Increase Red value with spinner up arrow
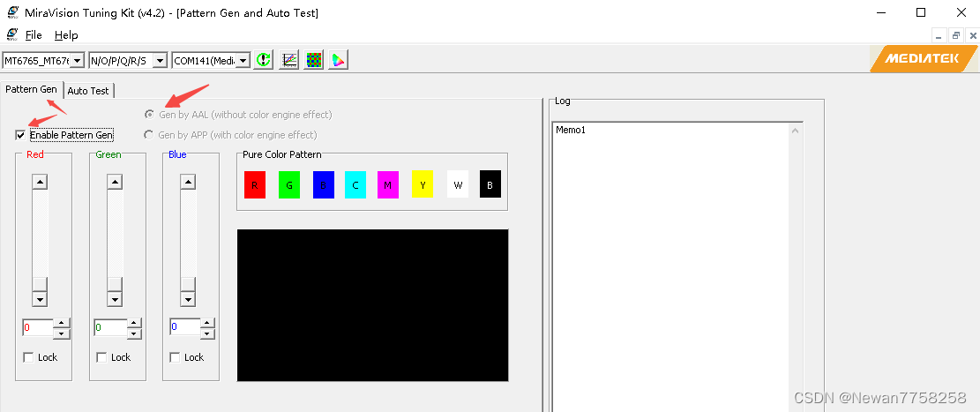980x412 pixels. pos(61,323)
